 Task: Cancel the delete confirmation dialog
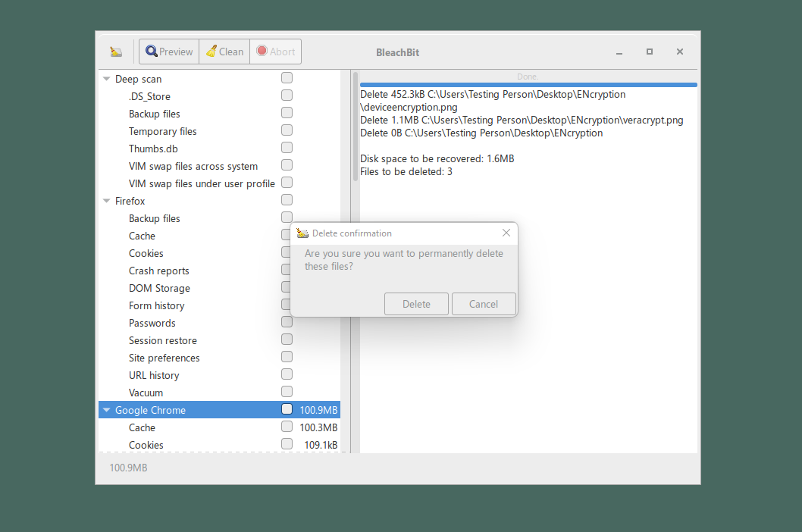tap(484, 304)
